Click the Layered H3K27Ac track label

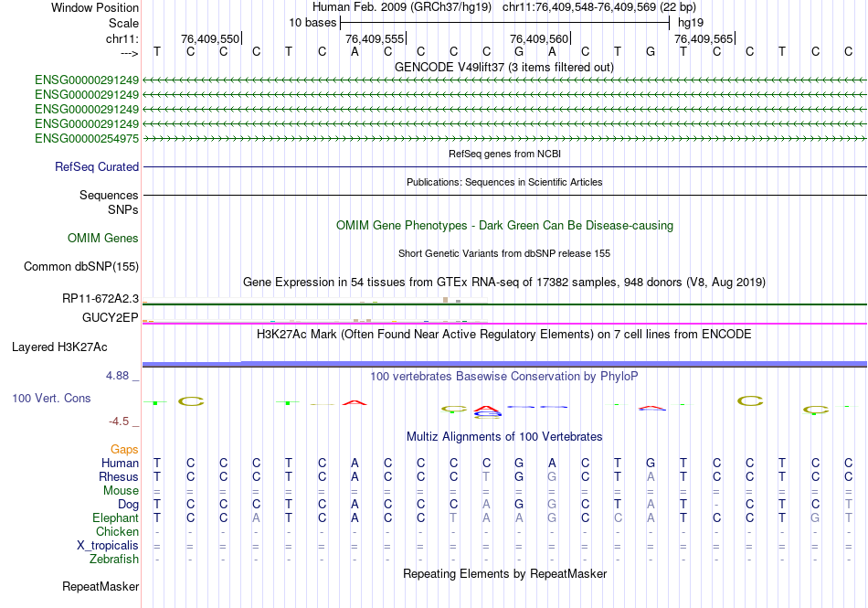59,347
